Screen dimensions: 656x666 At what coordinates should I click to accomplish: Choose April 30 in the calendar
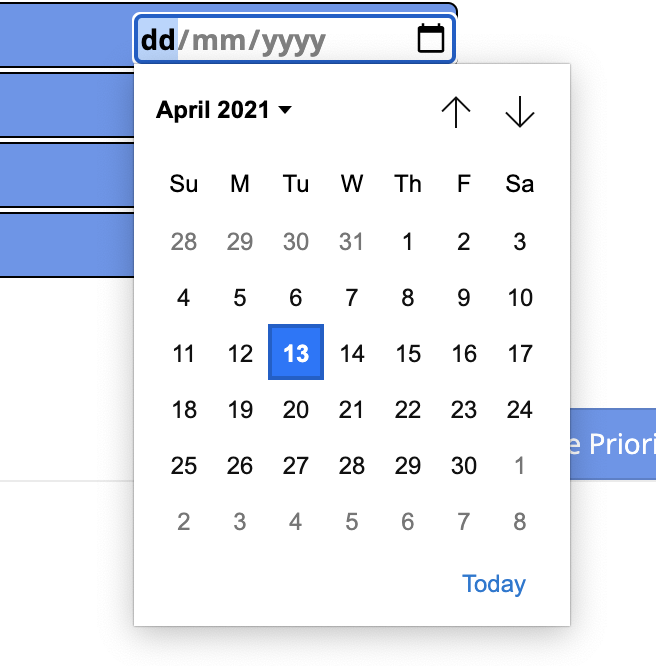point(464,466)
